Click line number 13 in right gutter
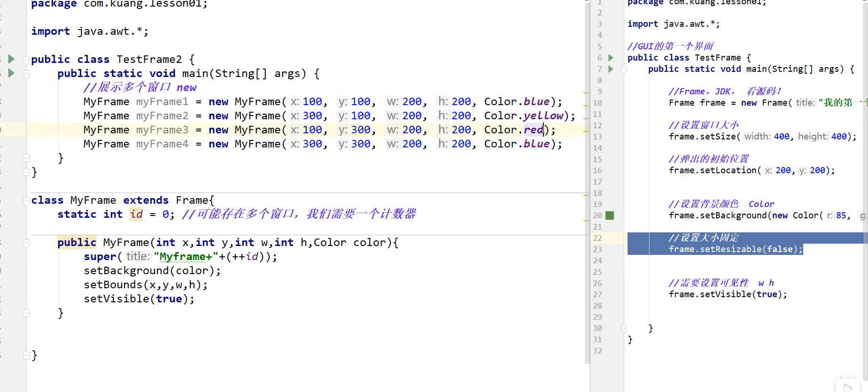 [x=597, y=137]
